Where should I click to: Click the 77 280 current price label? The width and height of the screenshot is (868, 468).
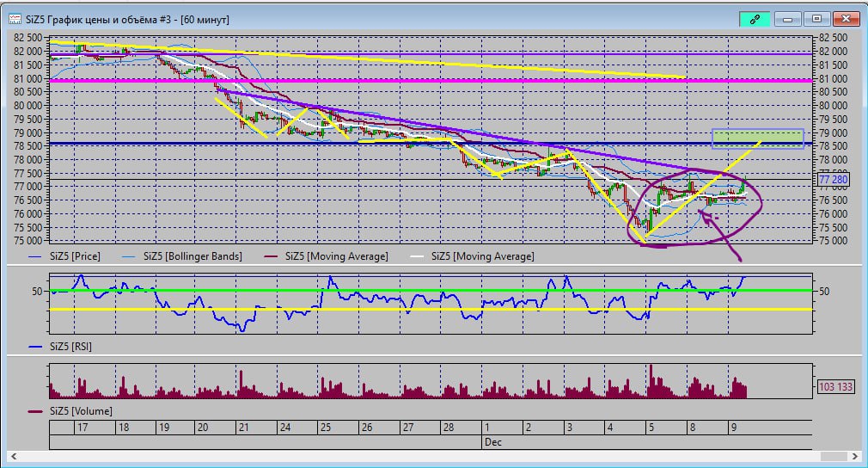pos(833,180)
